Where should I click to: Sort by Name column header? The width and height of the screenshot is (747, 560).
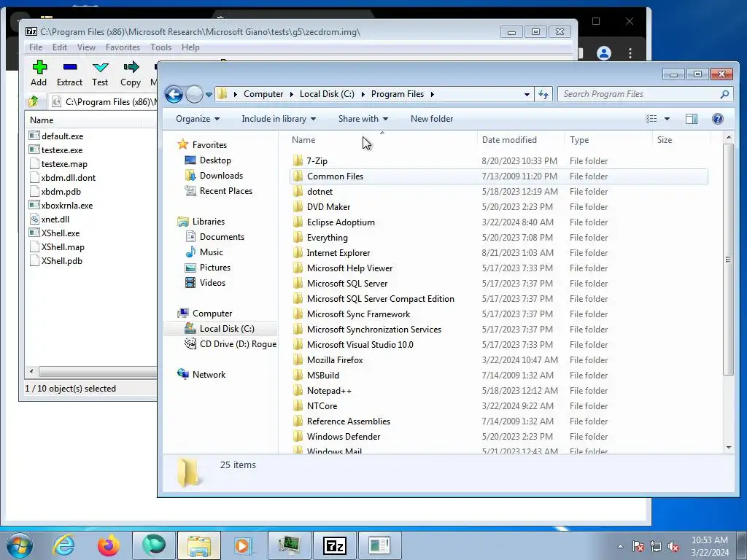382,140
